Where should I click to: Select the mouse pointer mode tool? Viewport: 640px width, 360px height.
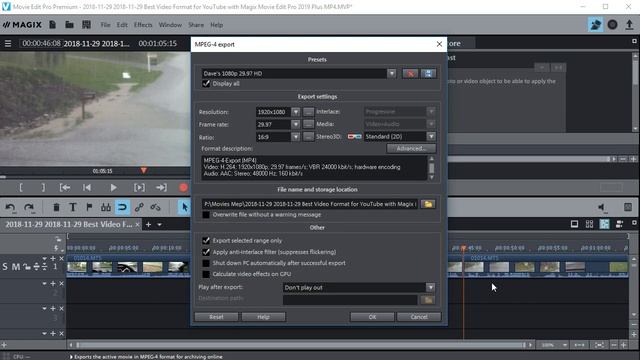[184, 207]
